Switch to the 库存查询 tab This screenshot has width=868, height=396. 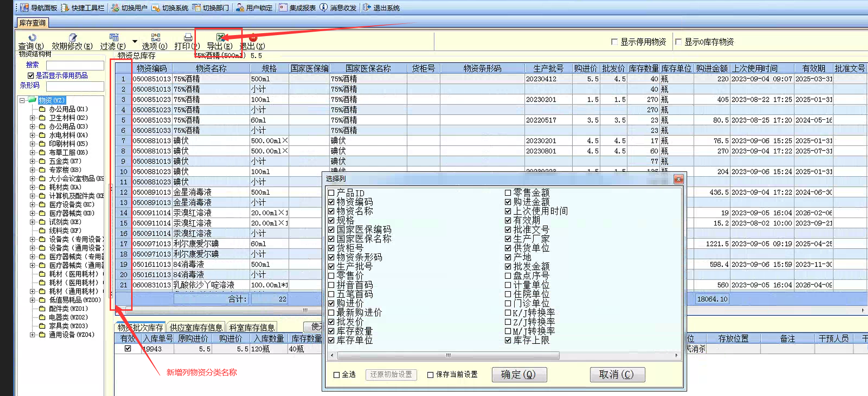[x=33, y=23]
